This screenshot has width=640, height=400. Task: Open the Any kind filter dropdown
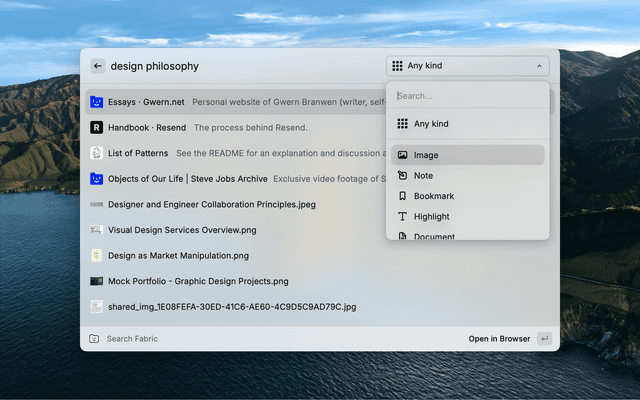(x=467, y=66)
